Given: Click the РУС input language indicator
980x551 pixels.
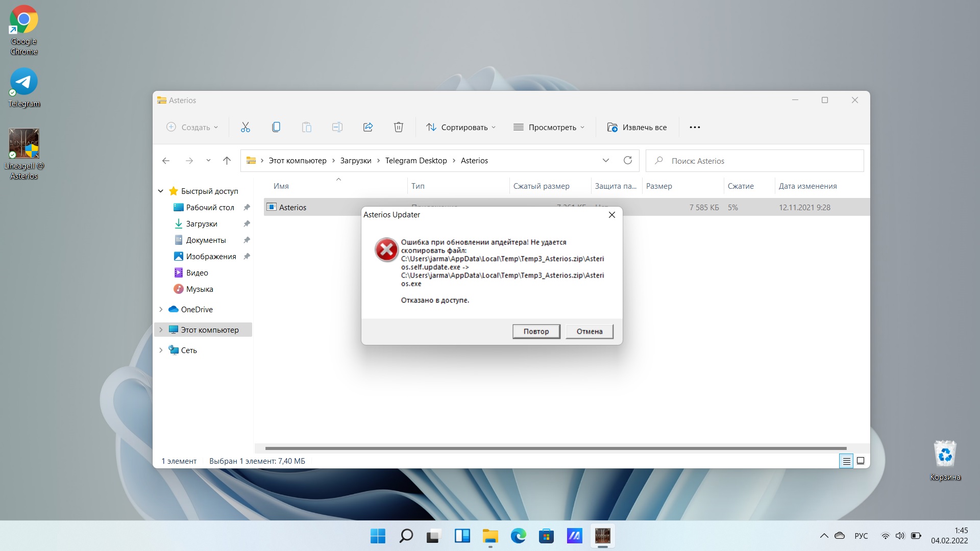Looking at the screenshot, I should (861, 536).
